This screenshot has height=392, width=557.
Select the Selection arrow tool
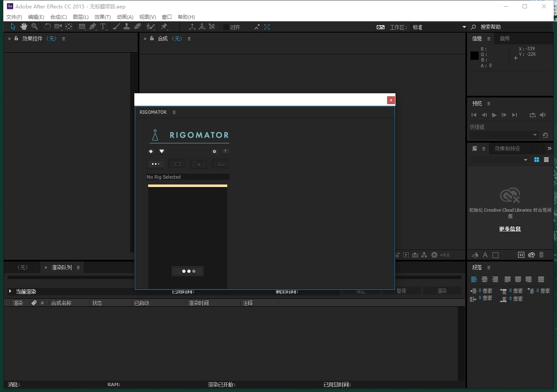pyautogui.click(x=13, y=26)
